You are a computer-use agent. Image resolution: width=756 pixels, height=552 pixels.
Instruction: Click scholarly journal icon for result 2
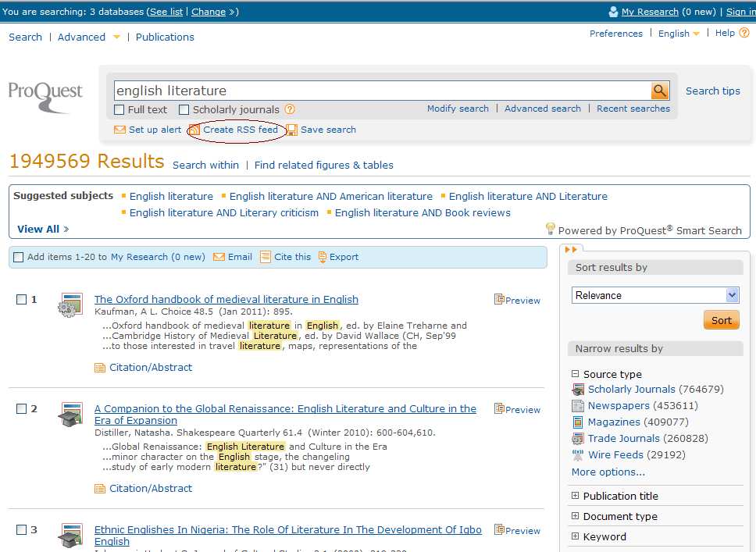pyautogui.click(x=70, y=414)
